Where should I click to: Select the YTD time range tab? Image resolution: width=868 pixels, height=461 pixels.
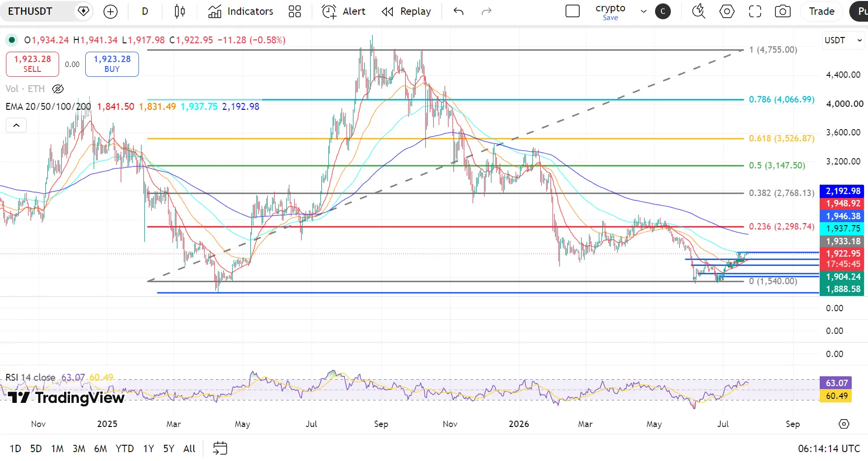[125, 448]
